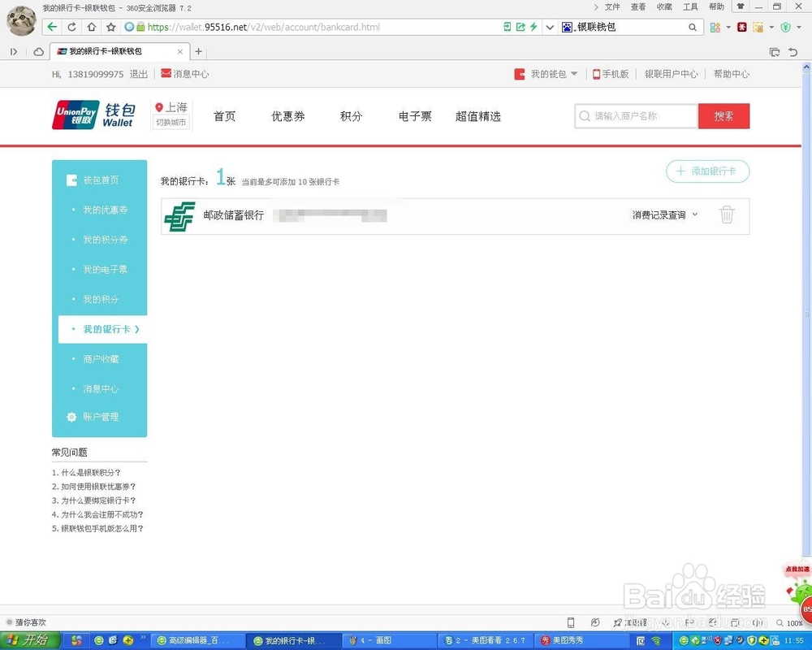The image size is (812, 650).
Task: Switch to 高级编辑器 taskbar window
Action: click(x=198, y=641)
